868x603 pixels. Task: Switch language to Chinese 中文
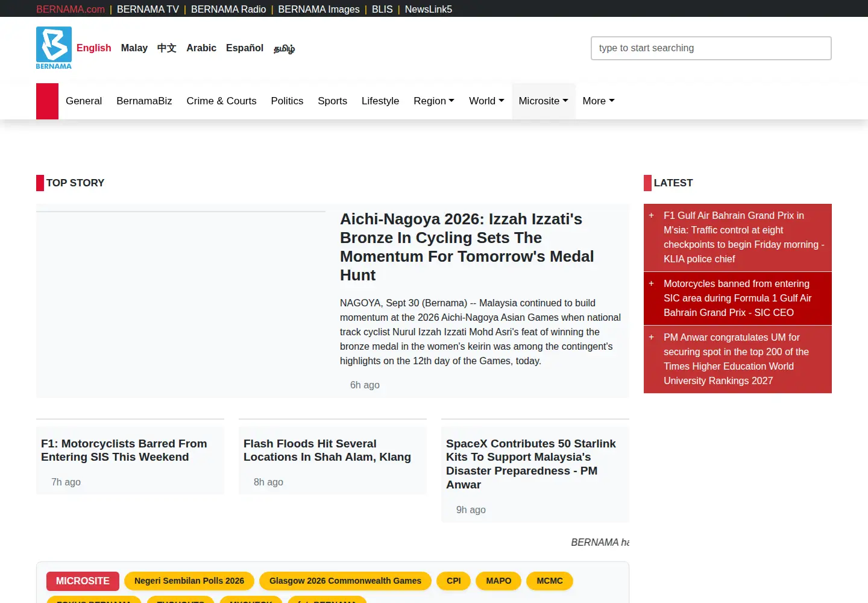point(167,48)
